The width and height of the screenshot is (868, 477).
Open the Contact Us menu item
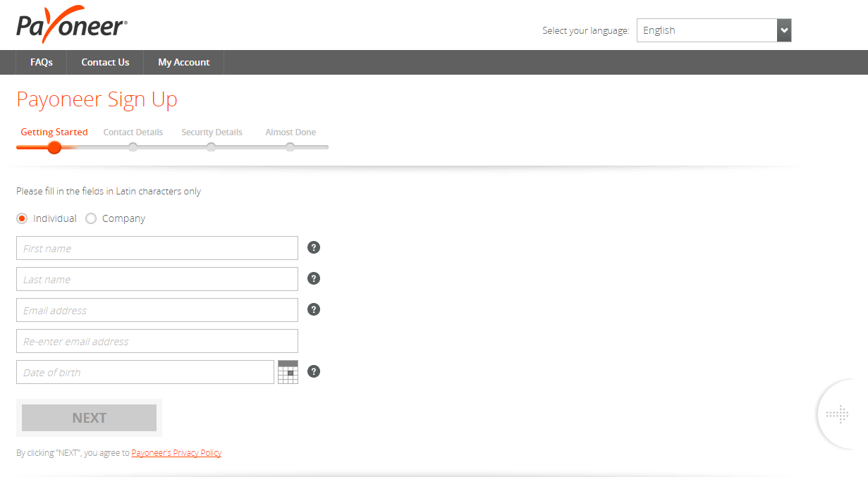[x=105, y=62]
